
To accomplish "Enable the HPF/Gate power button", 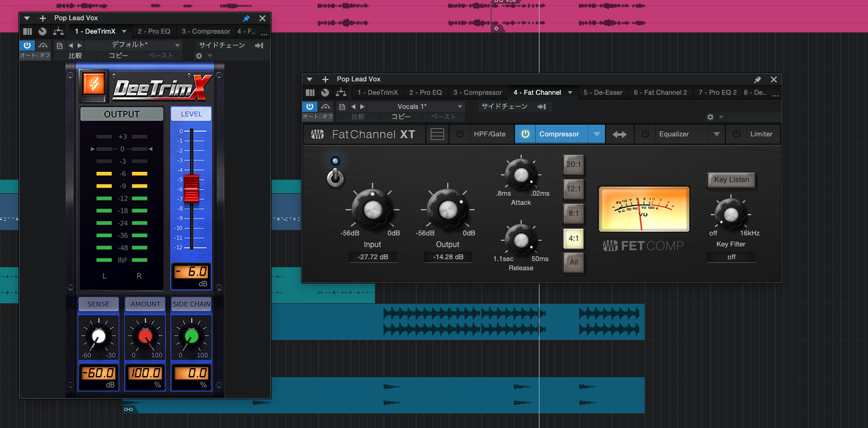I will pos(460,135).
